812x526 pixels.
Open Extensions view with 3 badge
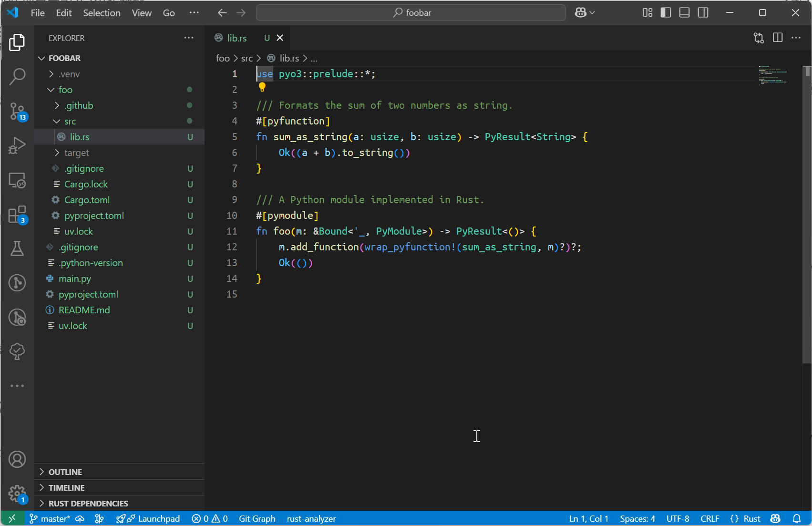(x=17, y=215)
